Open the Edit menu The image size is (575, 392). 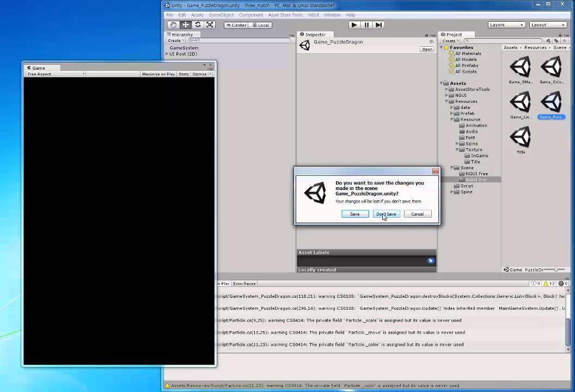pyautogui.click(x=182, y=15)
